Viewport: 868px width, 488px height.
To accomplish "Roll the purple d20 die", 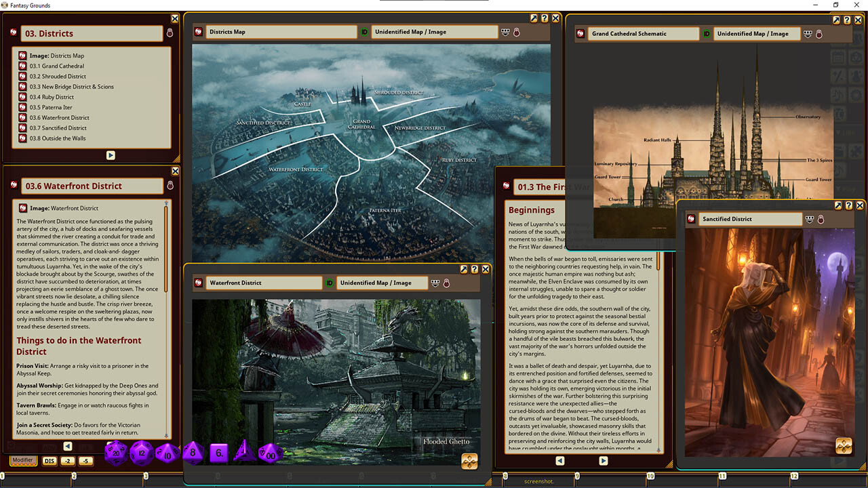I will (x=116, y=451).
